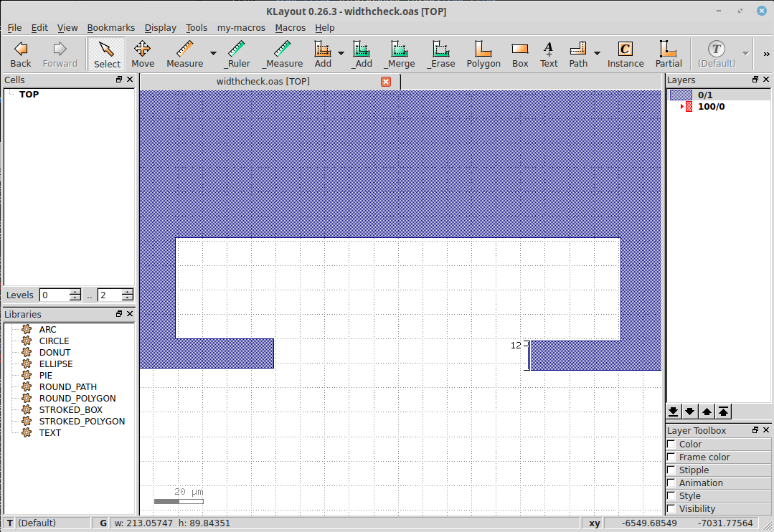Open the Instance placement tool

coord(625,54)
